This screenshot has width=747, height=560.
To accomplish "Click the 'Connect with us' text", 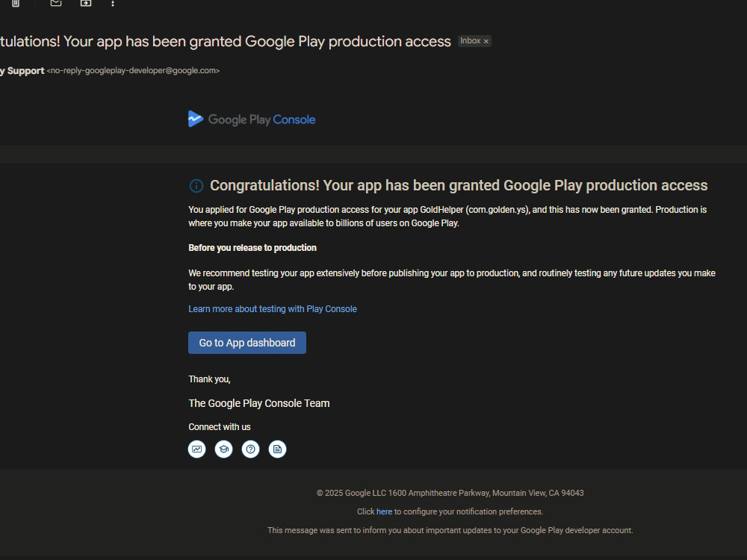I will (219, 427).
